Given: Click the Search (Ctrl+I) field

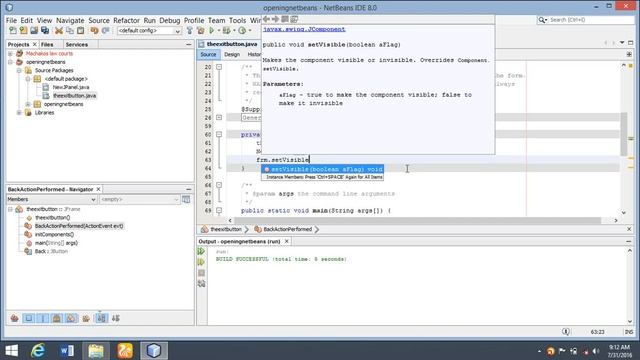Looking at the screenshot, I should click(585, 20).
